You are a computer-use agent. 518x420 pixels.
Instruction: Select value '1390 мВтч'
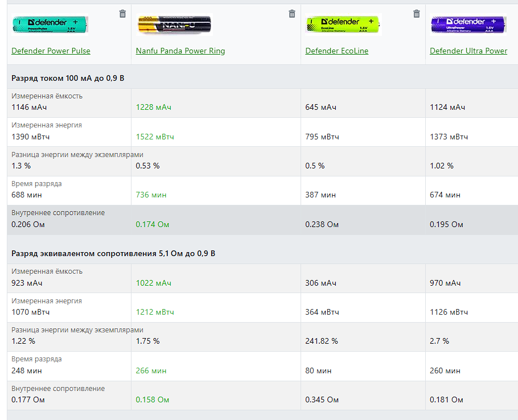pyautogui.click(x=30, y=137)
